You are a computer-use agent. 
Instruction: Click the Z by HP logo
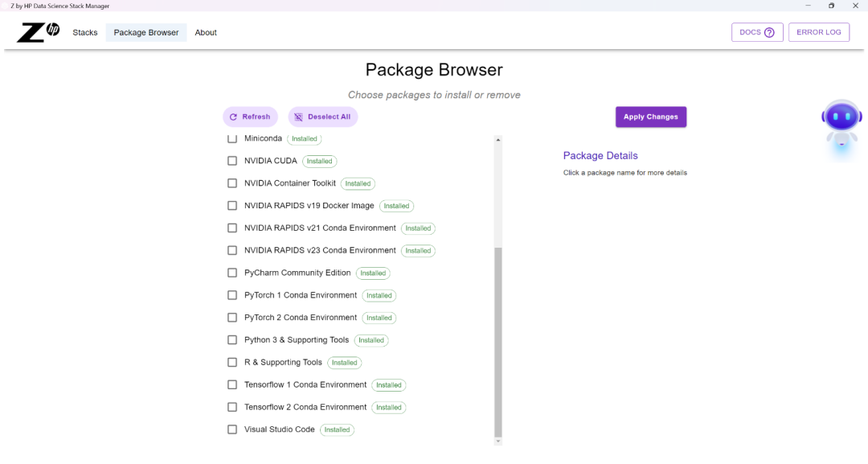point(39,33)
